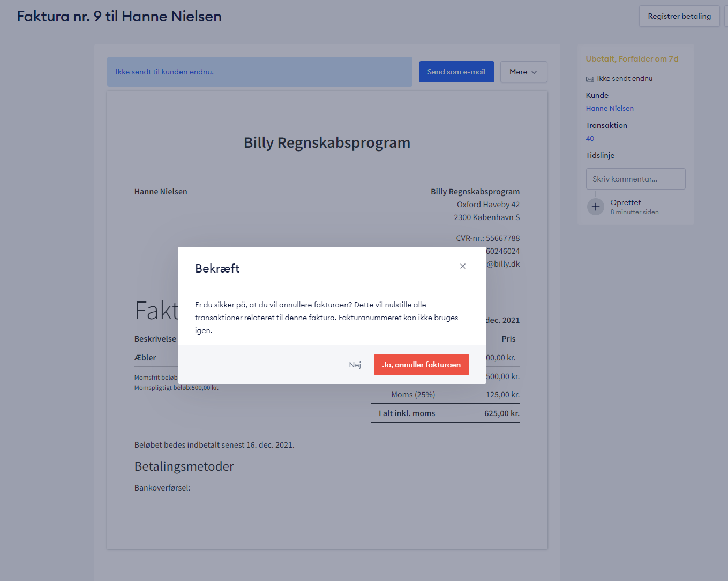
Task: Click 'Oxford Haveby 42' address line
Action: (488, 205)
